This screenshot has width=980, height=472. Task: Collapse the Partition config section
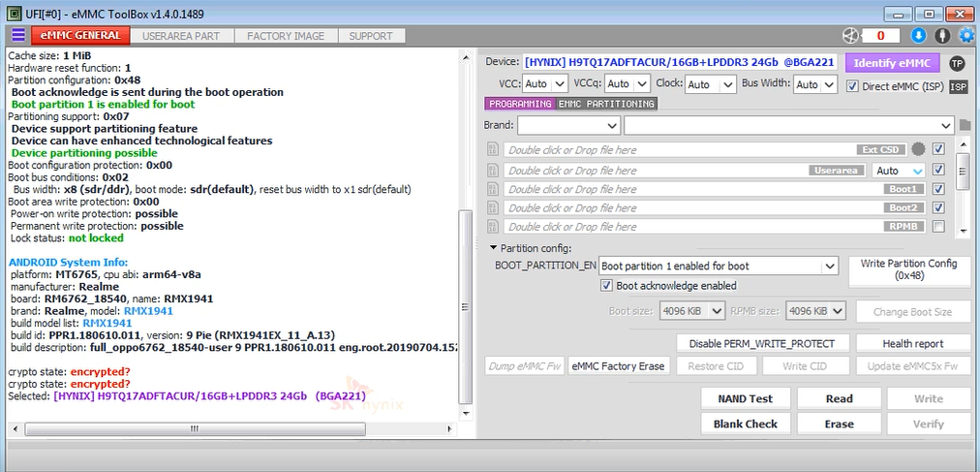[x=493, y=248]
